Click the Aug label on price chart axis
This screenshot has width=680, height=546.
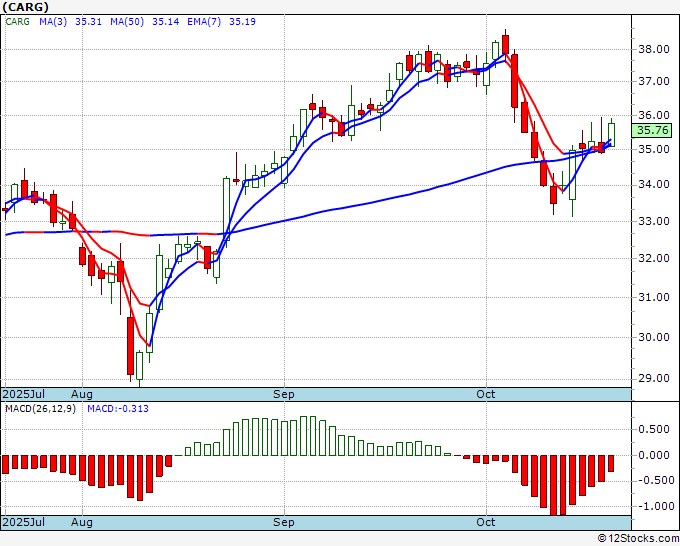click(82, 394)
